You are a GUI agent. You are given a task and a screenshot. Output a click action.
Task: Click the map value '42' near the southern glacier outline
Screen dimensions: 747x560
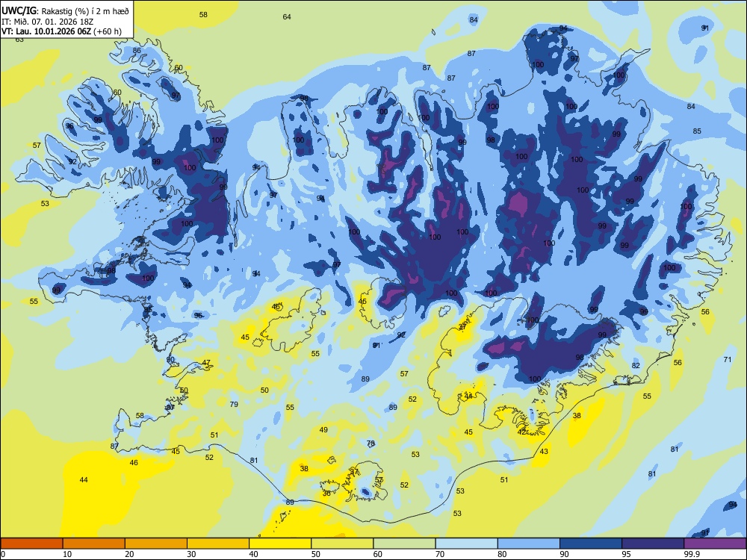521,432
